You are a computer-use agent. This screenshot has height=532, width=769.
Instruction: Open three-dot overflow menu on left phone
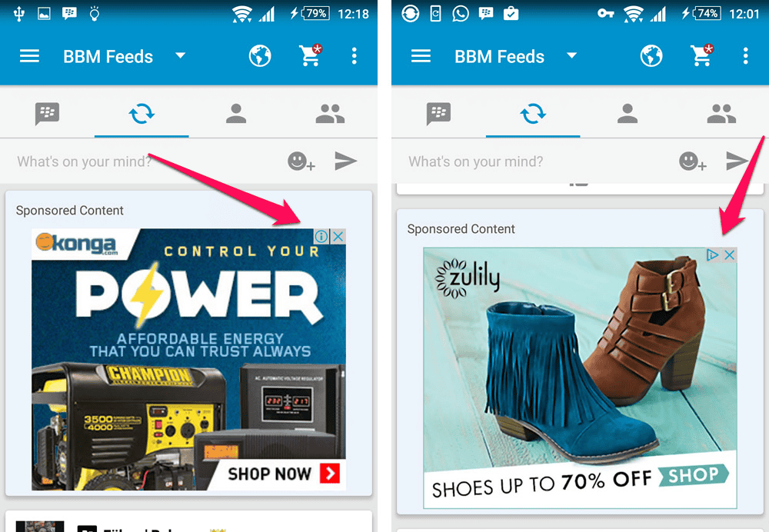354,56
